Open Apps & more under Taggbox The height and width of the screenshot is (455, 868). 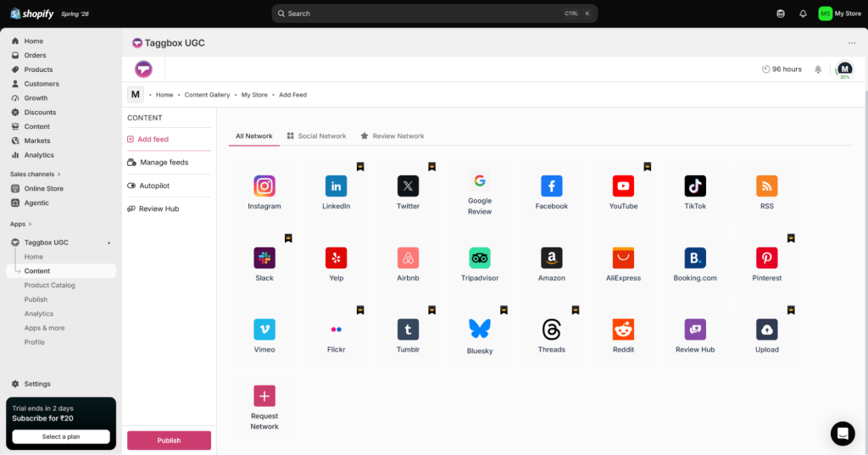(x=44, y=328)
